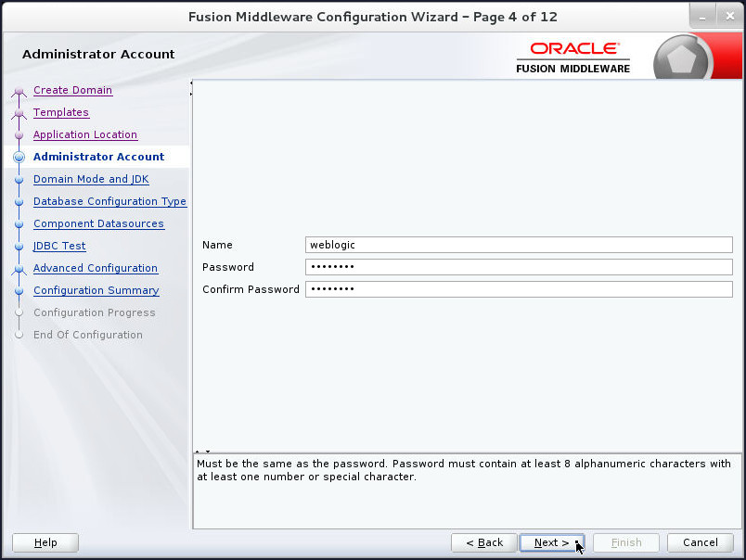Go to the Advanced Configuration step
Image resolution: width=746 pixels, height=560 pixels.
95,268
